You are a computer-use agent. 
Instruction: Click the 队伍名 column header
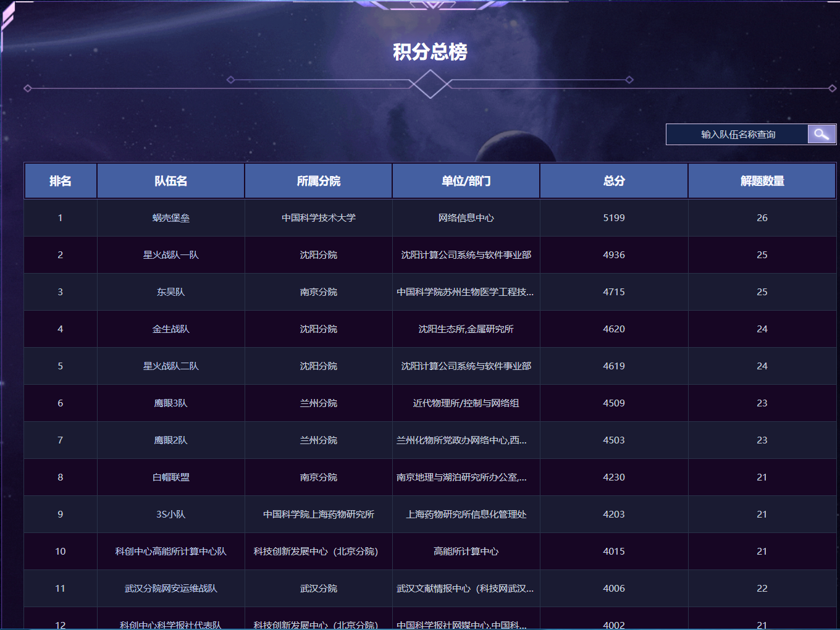171,181
